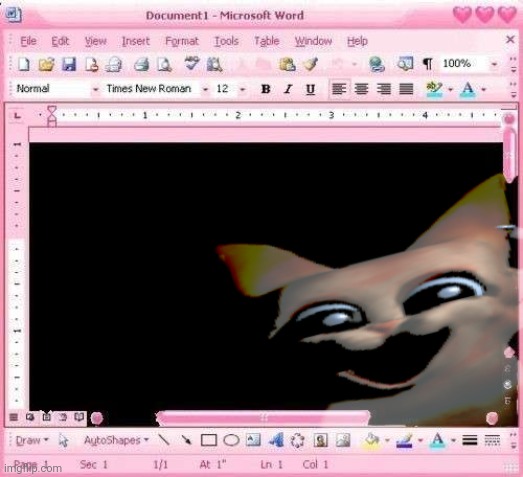Open the Tools menu

pyautogui.click(x=226, y=41)
